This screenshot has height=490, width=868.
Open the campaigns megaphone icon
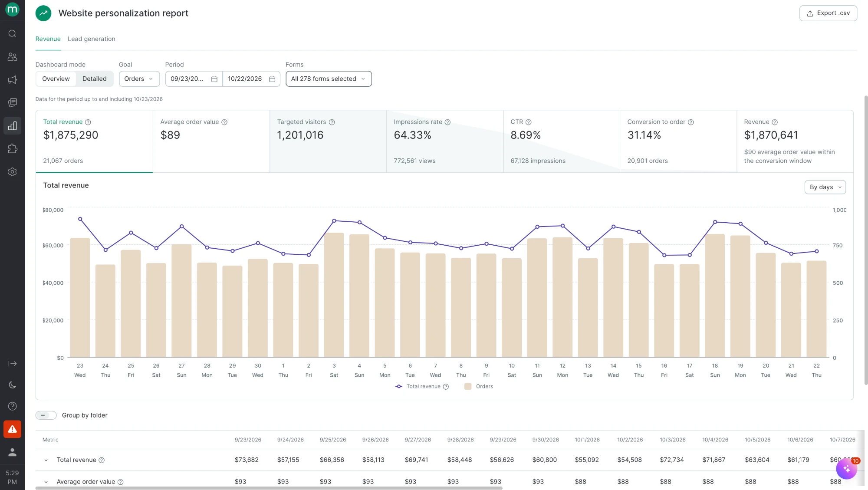click(12, 80)
